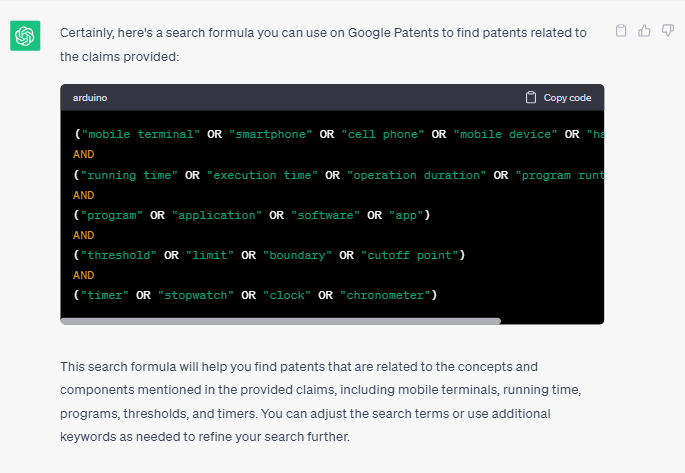Click "This search formula will help" paragraph
Screen dimensions: 685x473
point(321,402)
